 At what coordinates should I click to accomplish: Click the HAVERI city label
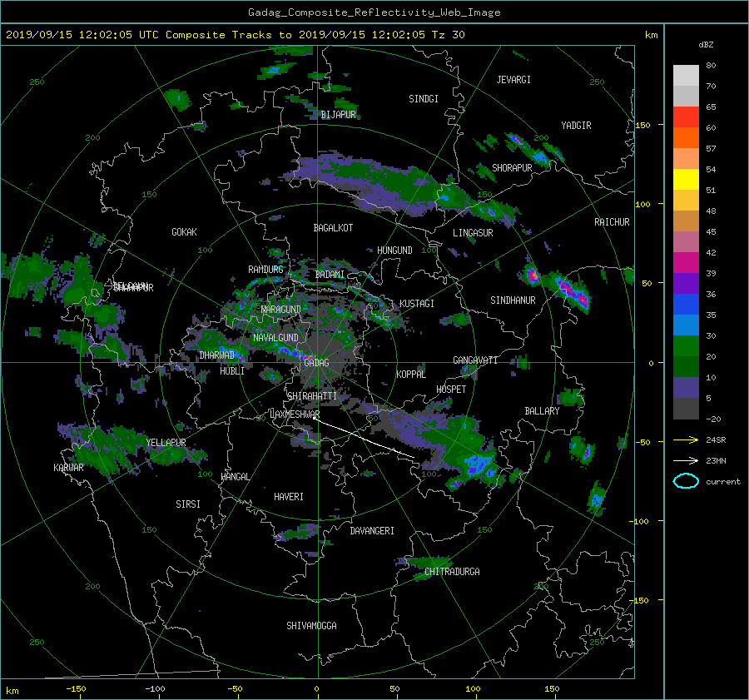pyautogui.click(x=289, y=497)
